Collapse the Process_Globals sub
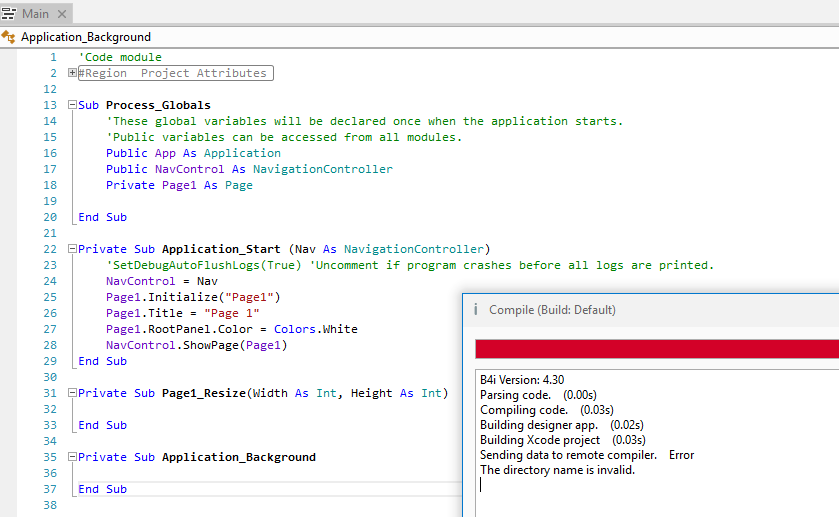 coord(72,105)
